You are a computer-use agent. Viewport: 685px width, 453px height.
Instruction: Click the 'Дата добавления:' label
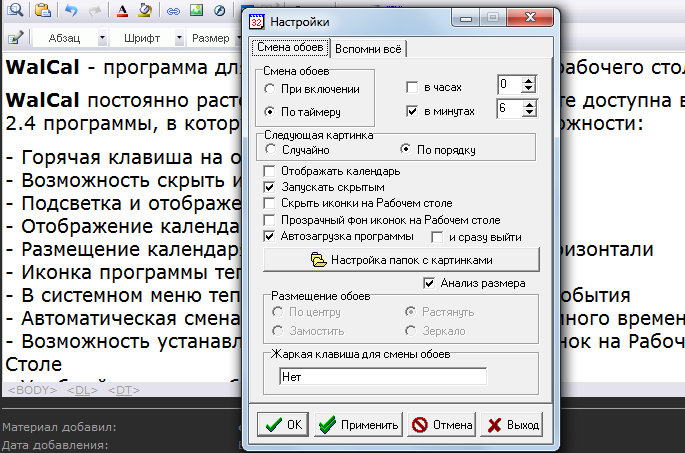click(x=55, y=445)
